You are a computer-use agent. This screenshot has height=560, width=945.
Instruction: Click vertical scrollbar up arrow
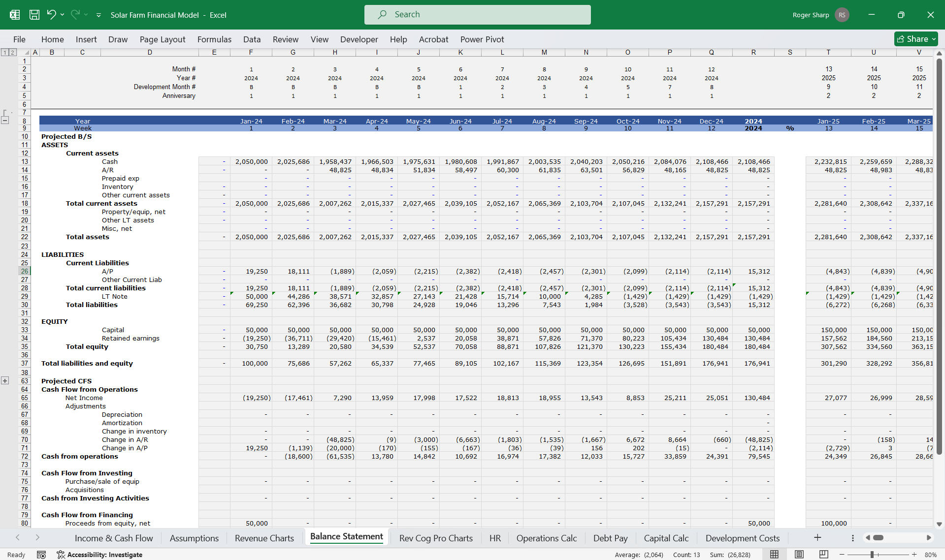click(939, 53)
